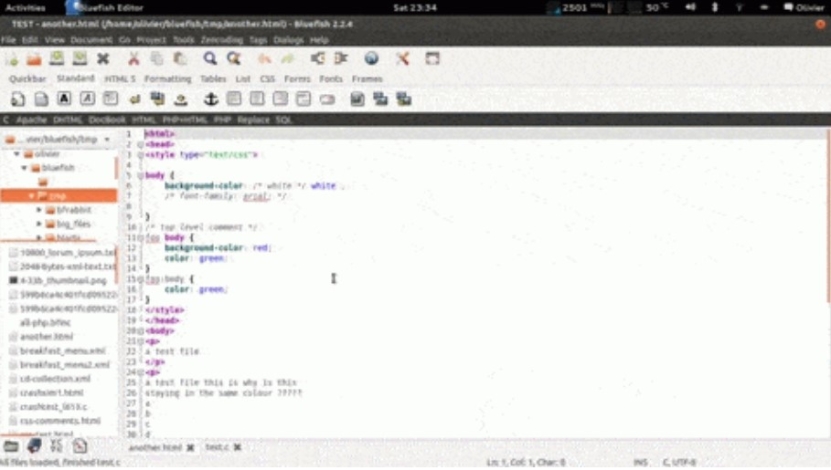Viewport: 831px width, 470px height.
Task: Open the Apache snippets menu
Action: point(31,120)
